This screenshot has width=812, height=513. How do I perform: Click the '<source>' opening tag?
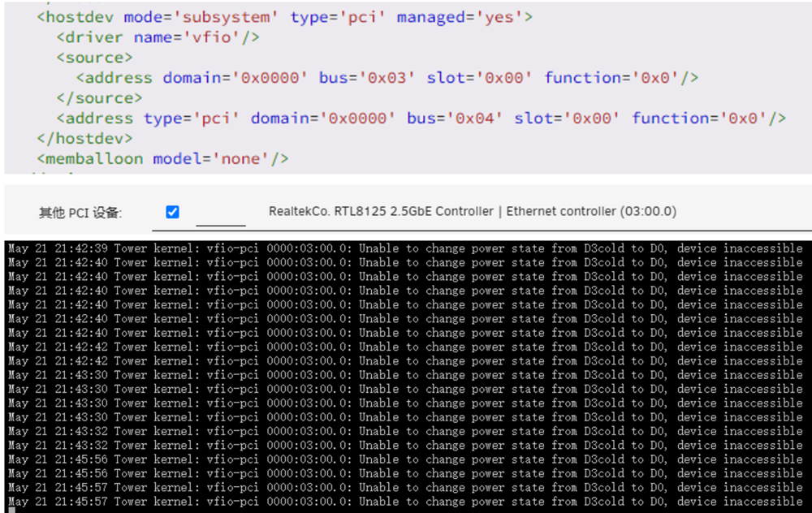(x=94, y=58)
